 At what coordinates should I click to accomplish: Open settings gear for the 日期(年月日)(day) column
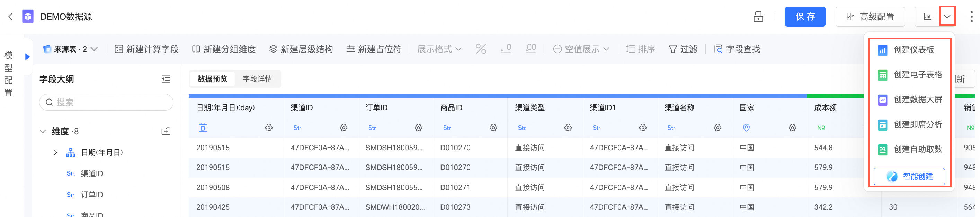pyautogui.click(x=269, y=128)
